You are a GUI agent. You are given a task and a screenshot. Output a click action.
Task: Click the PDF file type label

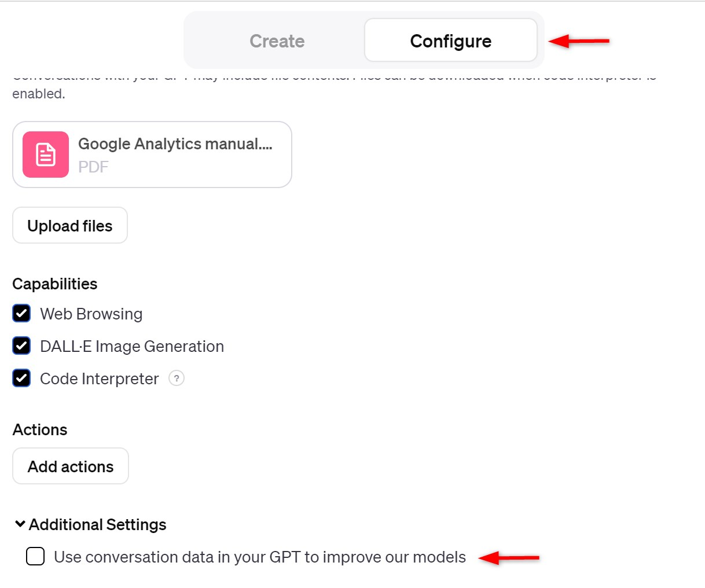[x=93, y=167]
